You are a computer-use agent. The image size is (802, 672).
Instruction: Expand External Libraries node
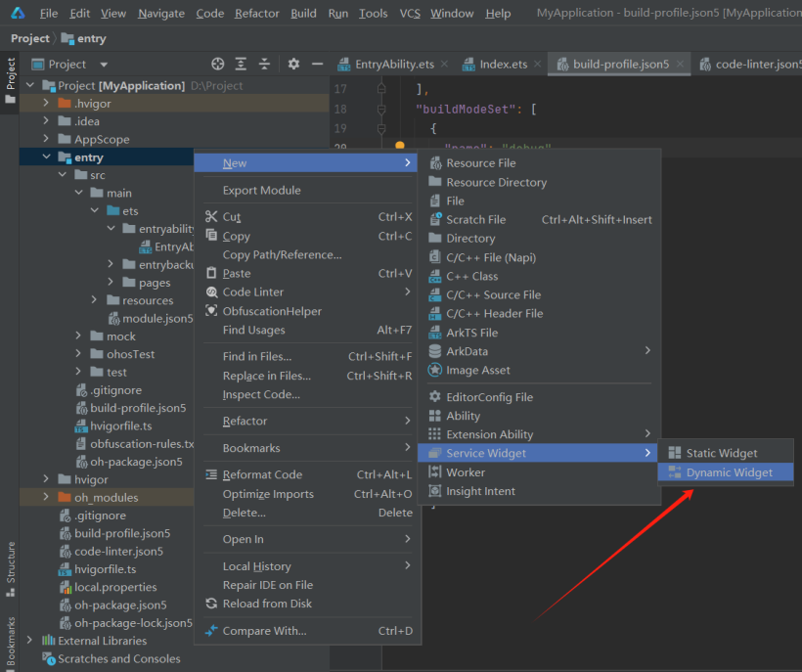(x=29, y=641)
